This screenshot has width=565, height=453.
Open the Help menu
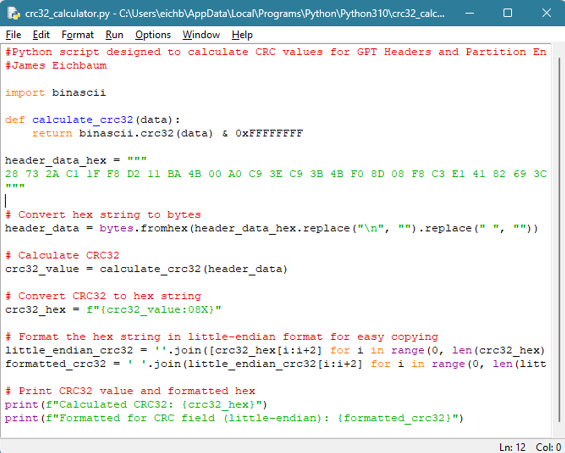pyautogui.click(x=242, y=35)
